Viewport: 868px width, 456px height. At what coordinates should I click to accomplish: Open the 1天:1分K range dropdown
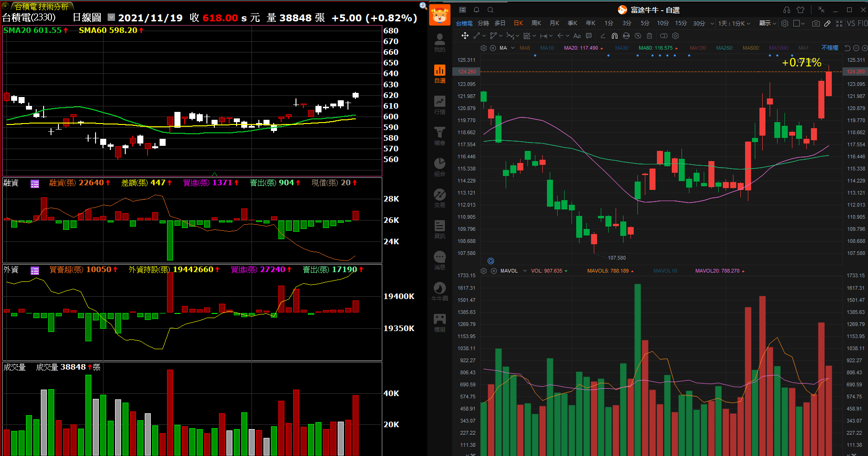point(734,23)
